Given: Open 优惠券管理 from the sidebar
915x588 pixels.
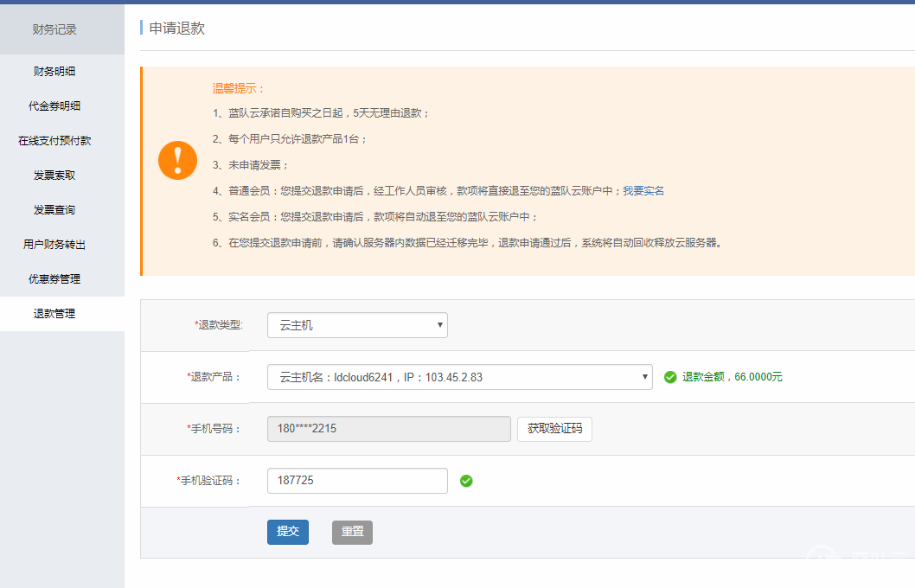Looking at the screenshot, I should pos(54,279).
